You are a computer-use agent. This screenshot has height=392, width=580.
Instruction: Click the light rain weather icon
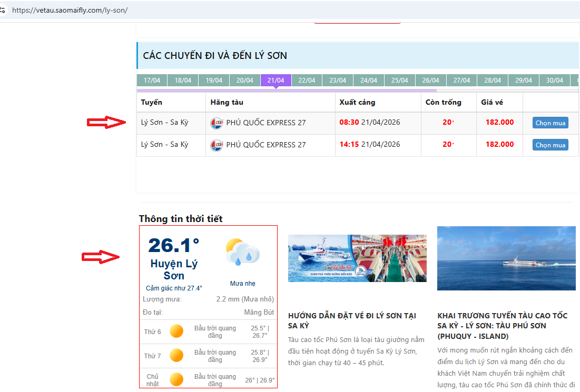(243, 252)
